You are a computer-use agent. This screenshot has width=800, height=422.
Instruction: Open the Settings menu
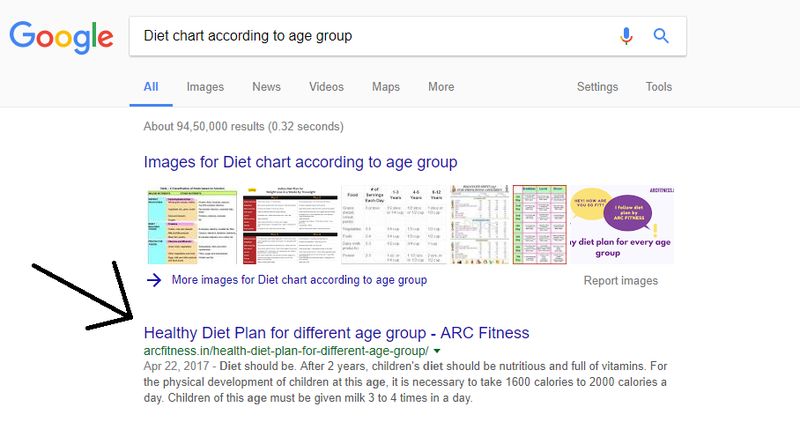[x=597, y=87]
